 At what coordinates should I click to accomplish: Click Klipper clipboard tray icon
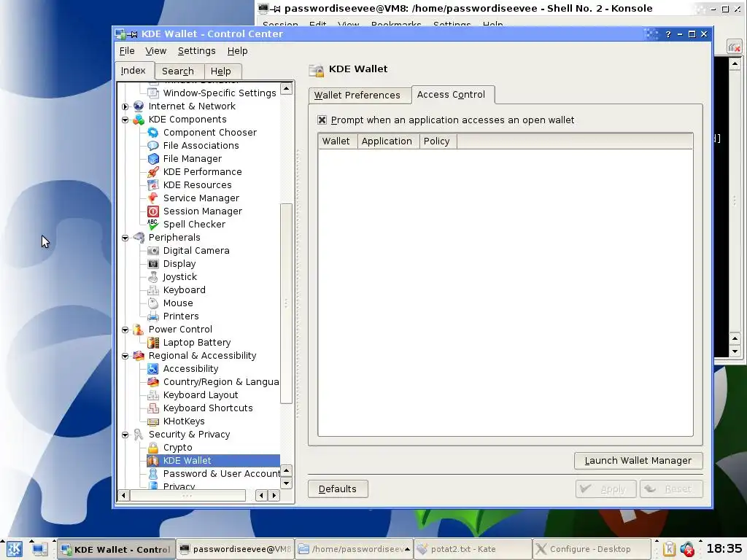pyautogui.click(x=668, y=549)
